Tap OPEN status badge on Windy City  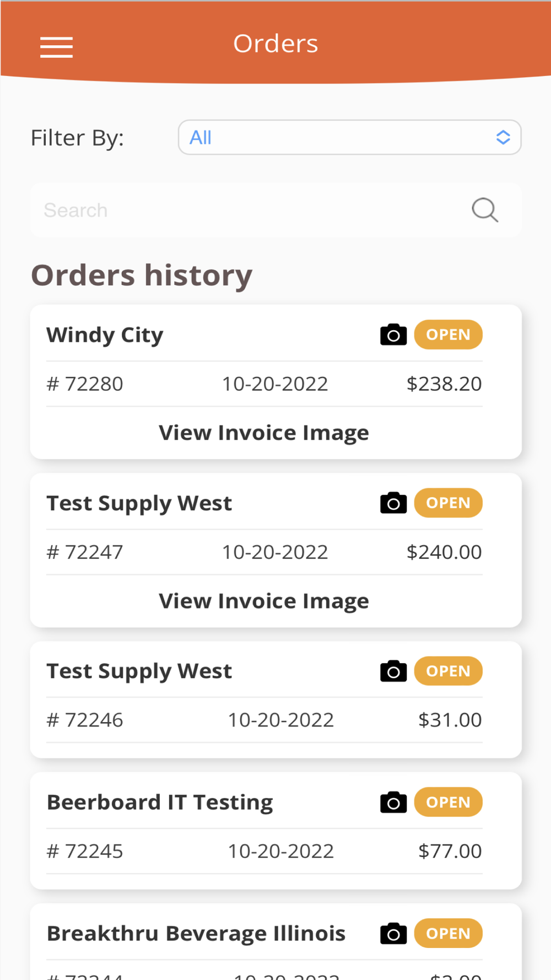coord(448,335)
